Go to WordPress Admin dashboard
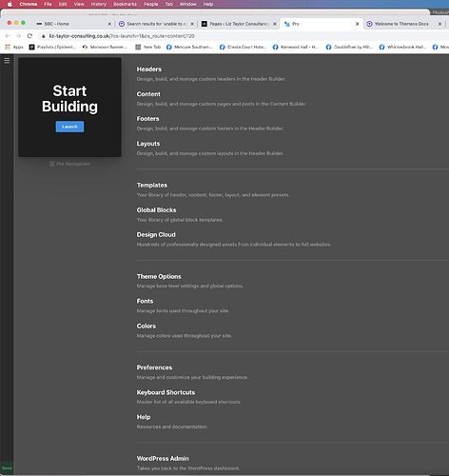449x476 pixels. [163, 459]
